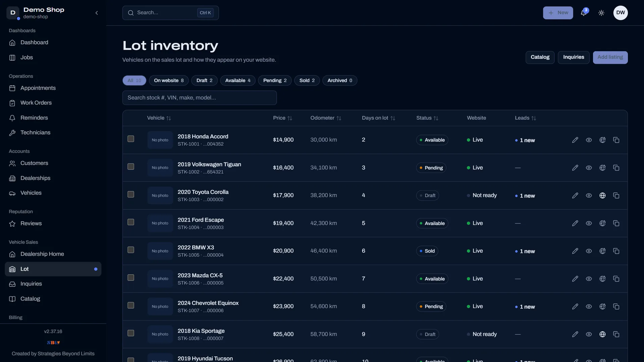
Task: Edit the 2022 BMW X3 listing (pencil)
Action: (575, 251)
